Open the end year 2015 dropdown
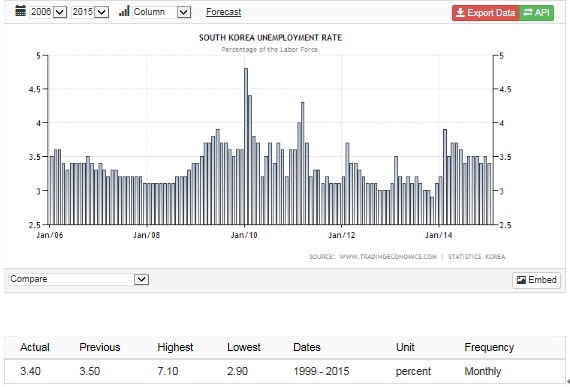 coord(90,12)
